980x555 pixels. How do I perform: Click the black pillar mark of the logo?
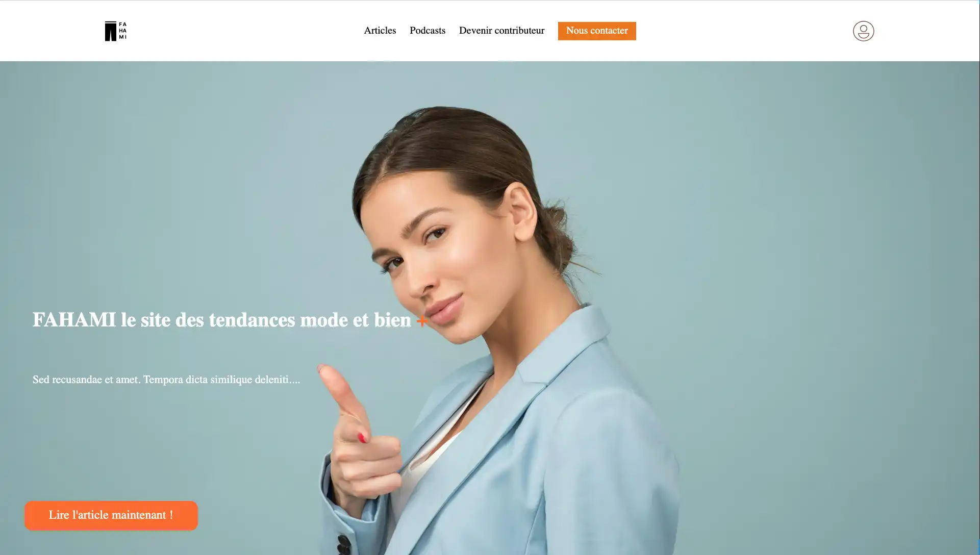[111, 31]
